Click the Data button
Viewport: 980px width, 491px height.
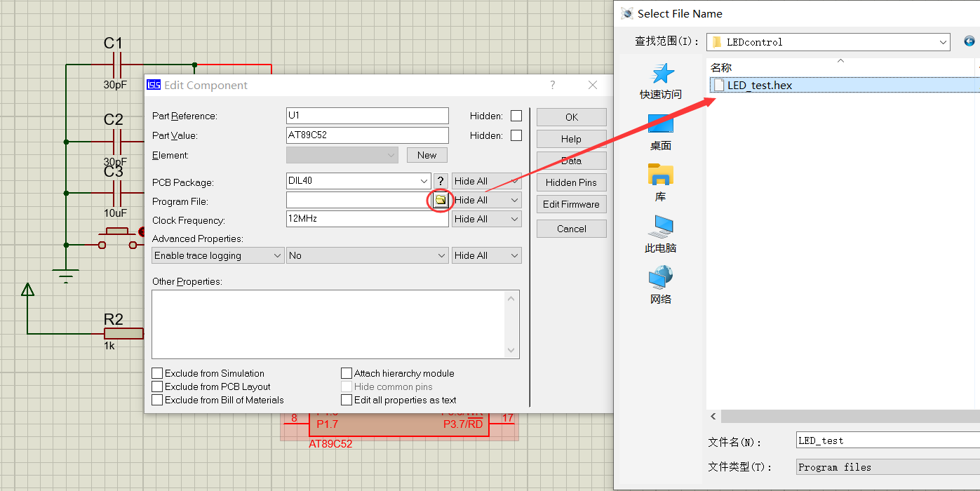(572, 161)
